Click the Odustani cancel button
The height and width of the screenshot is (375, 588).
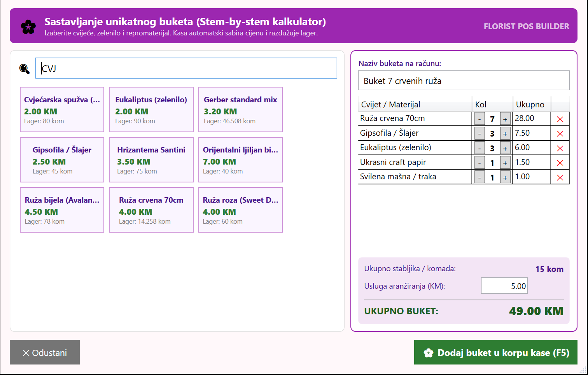pos(45,352)
